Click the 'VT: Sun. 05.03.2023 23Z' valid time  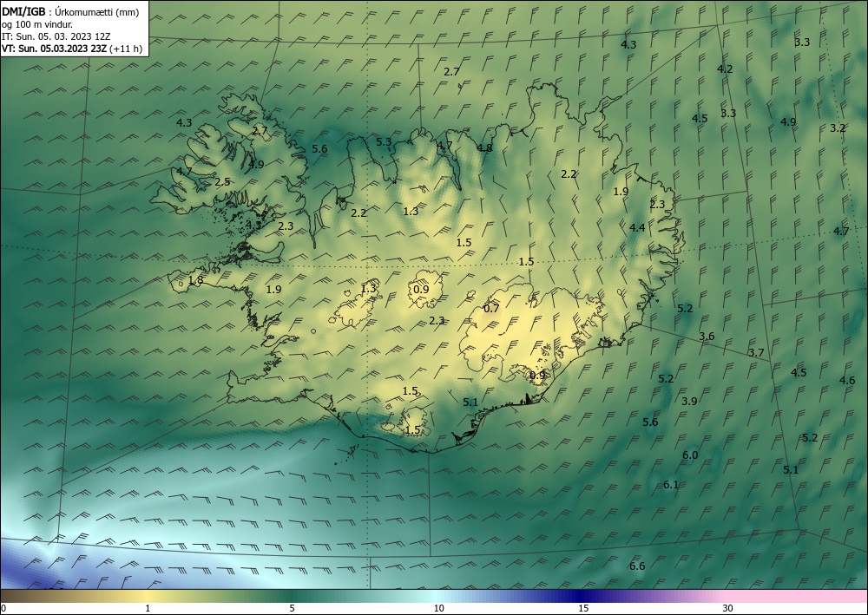[54, 49]
